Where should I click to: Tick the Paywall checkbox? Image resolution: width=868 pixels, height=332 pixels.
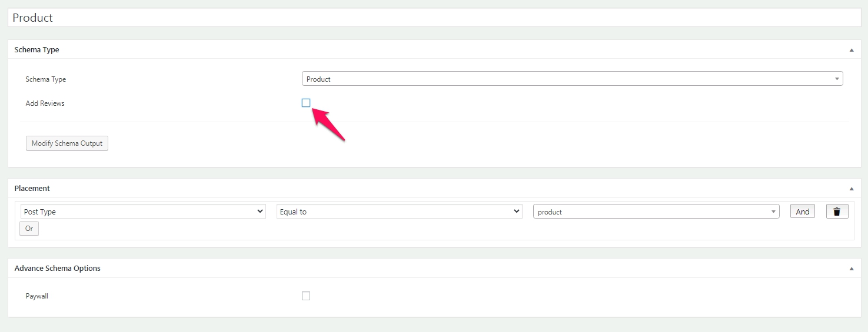306,296
